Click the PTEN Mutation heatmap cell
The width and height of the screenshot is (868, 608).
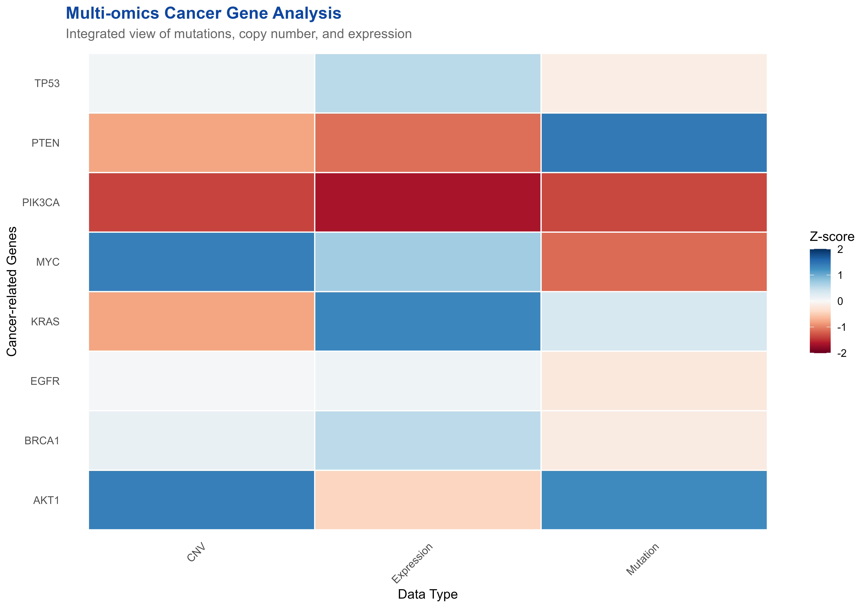(x=654, y=143)
